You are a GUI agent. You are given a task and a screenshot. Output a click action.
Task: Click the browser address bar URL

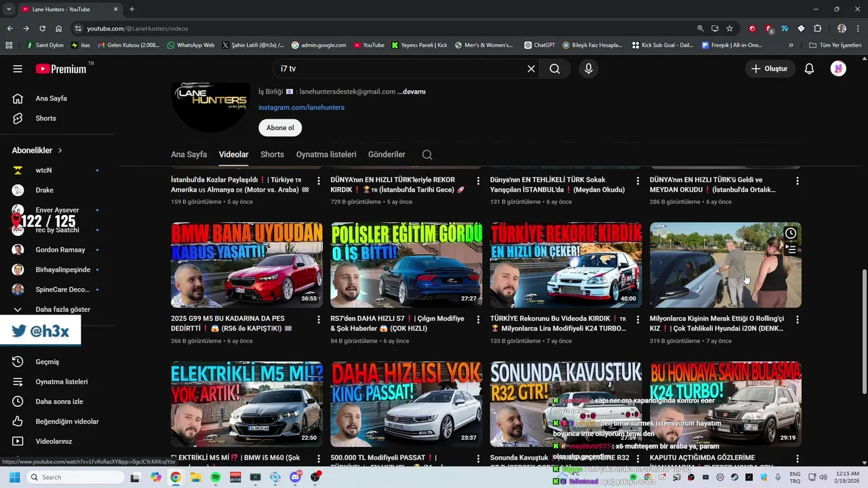pyautogui.click(x=138, y=28)
